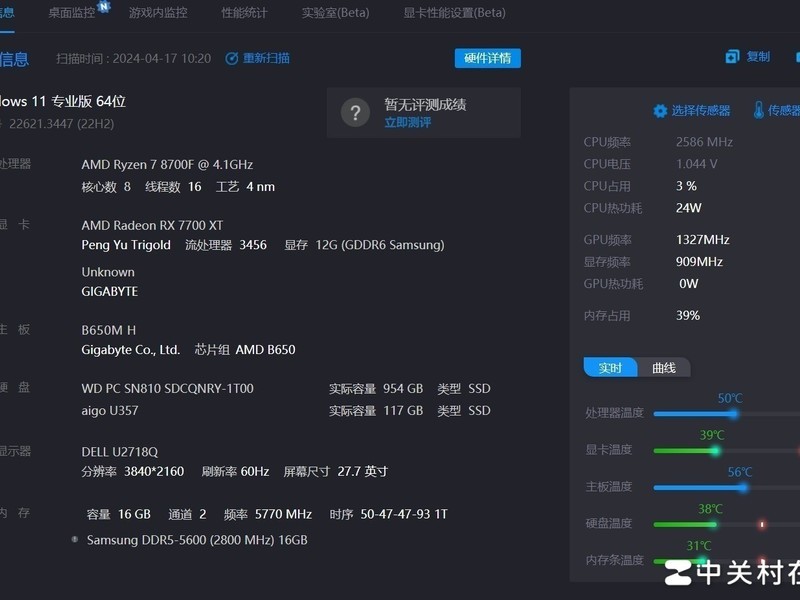This screenshot has width=800, height=600.
Task: Click the 时序 50-47-47-93 1T text
Action: (x=388, y=514)
